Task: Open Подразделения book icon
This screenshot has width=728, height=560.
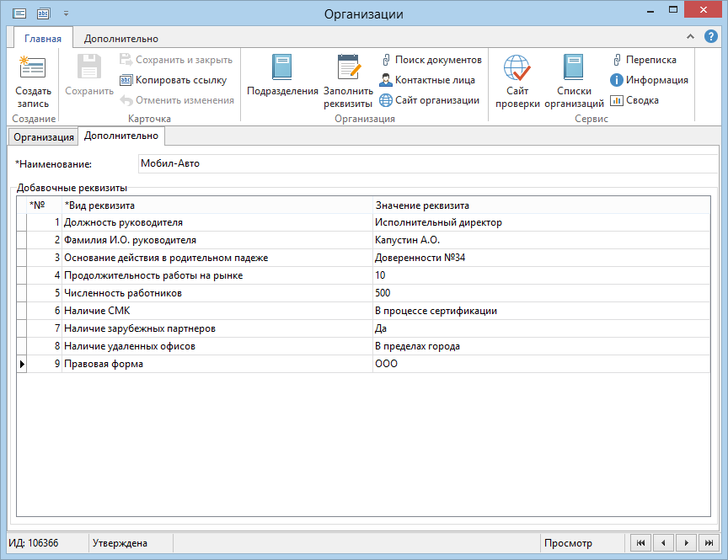Action: [x=281, y=67]
